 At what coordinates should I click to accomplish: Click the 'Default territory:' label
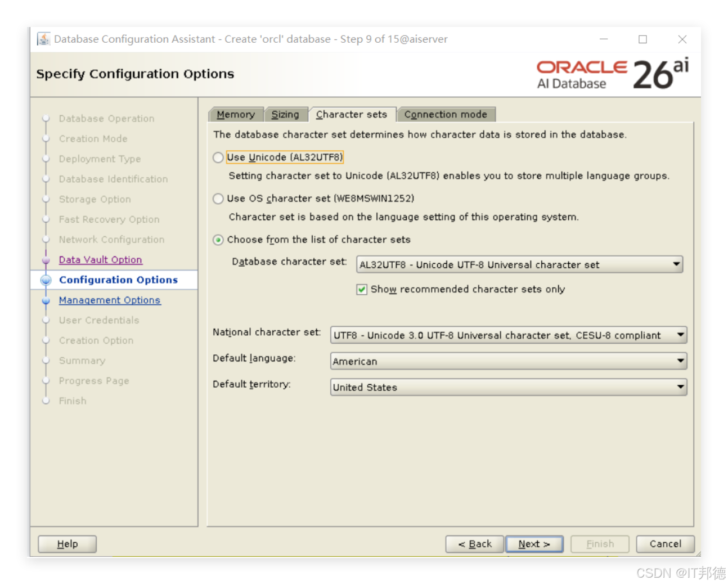click(251, 384)
